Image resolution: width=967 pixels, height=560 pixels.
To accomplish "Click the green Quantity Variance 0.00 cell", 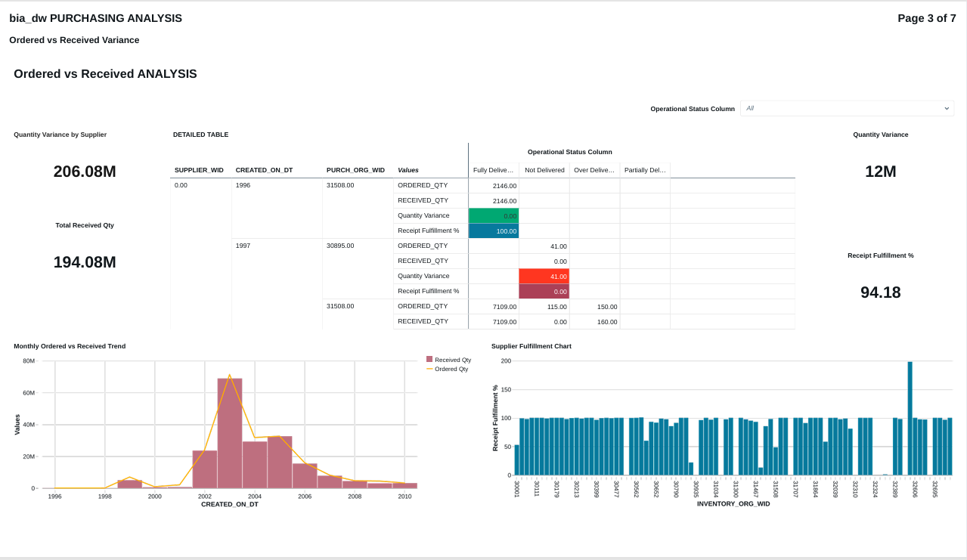I will 494,216.
